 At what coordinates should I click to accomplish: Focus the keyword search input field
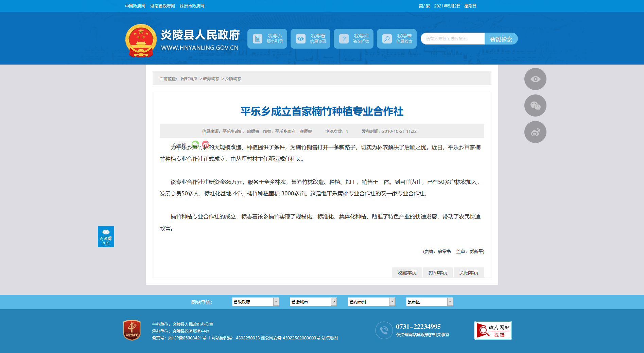[x=453, y=39]
